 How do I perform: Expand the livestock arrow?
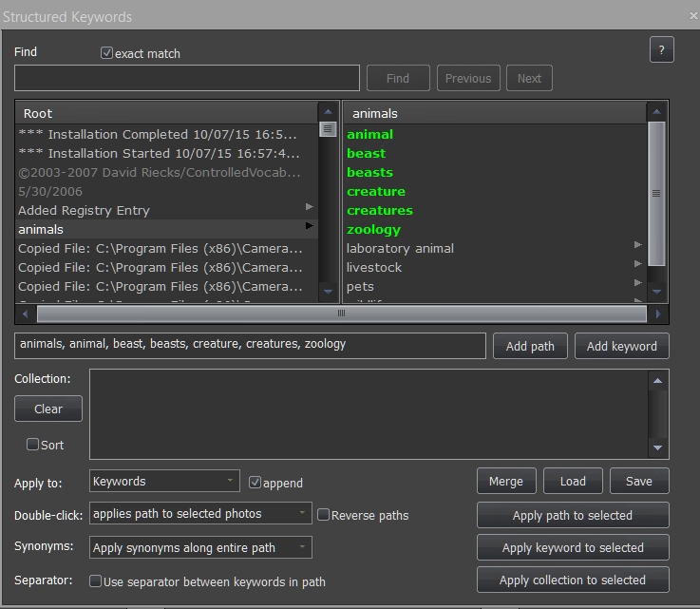tap(638, 264)
